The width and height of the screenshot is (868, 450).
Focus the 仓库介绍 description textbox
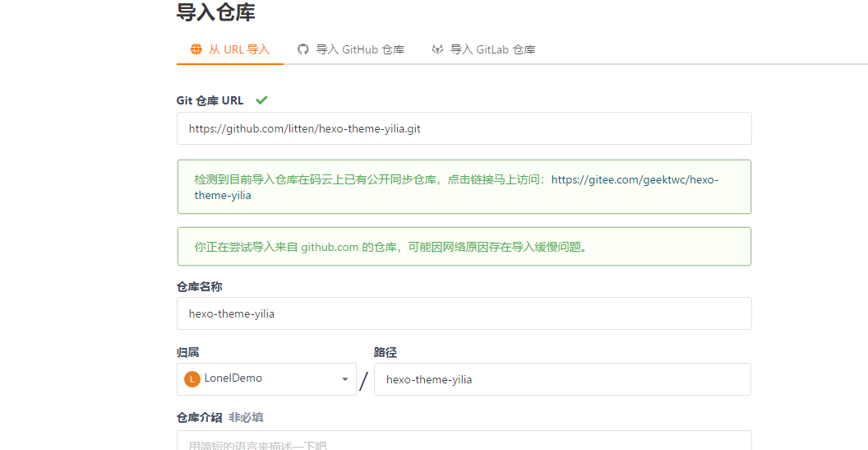tap(464, 441)
